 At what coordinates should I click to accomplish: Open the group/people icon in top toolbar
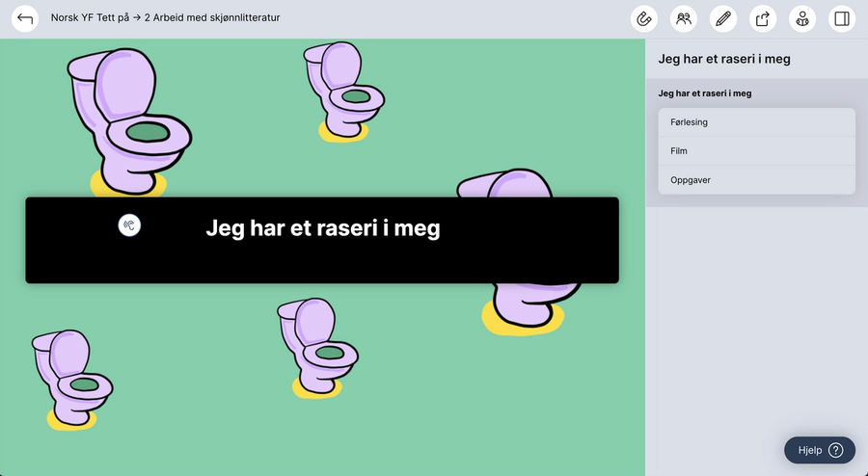click(x=684, y=19)
